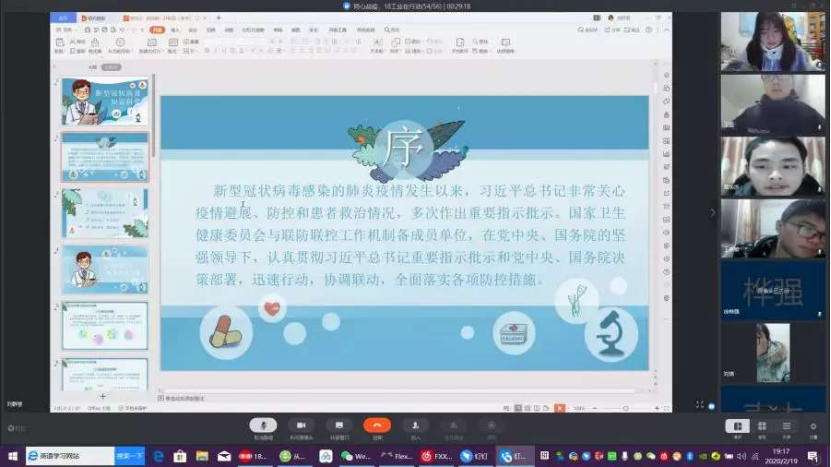Click the slideshow play button in status bar
This screenshot has width=831, height=467.
coord(560,408)
